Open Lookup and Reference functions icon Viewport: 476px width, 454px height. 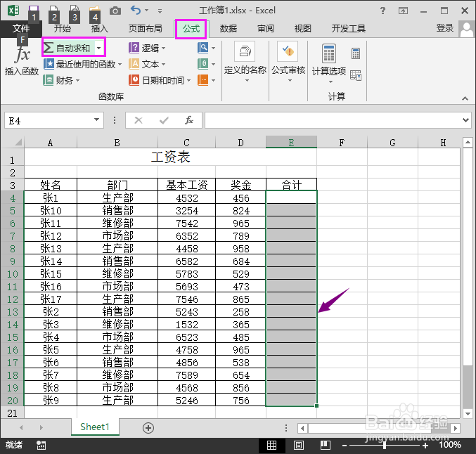(207, 48)
